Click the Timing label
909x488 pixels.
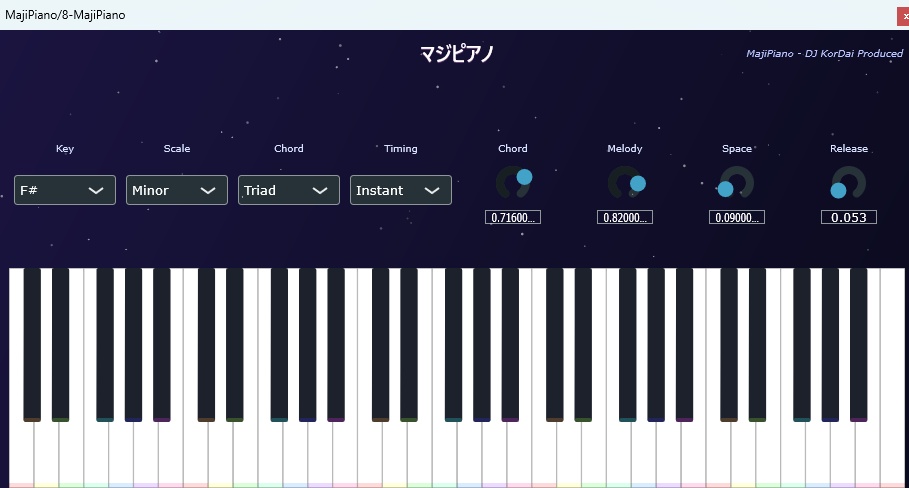pyautogui.click(x=401, y=148)
